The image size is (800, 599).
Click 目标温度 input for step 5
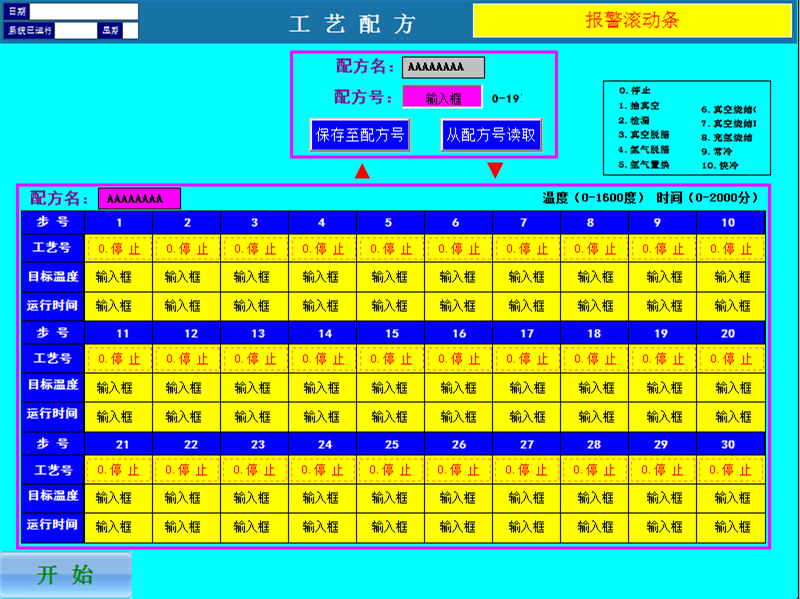pyautogui.click(x=391, y=277)
